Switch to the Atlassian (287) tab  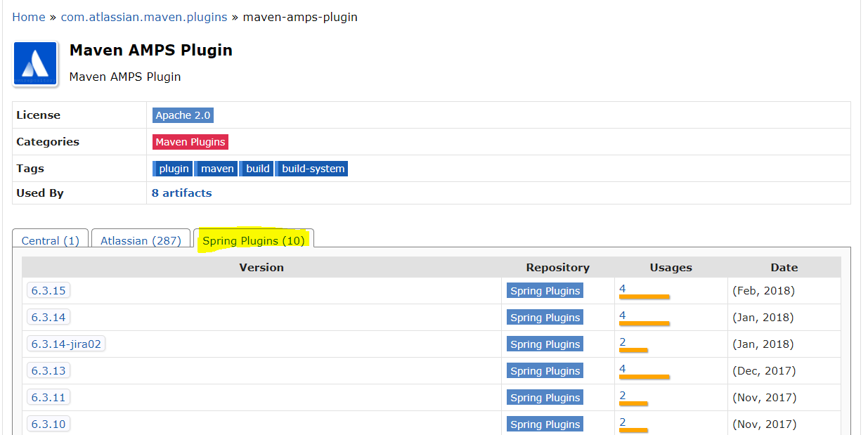point(141,240)
